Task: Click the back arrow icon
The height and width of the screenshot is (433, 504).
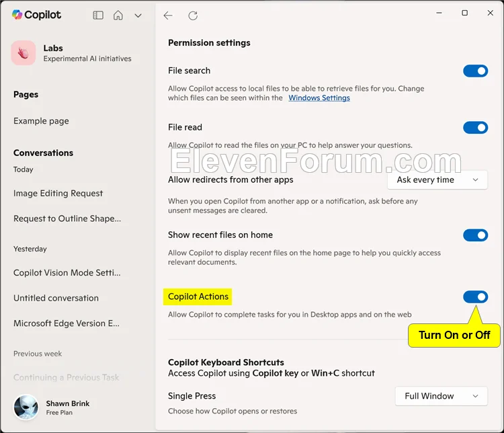Action: click(x=168, y=15)
